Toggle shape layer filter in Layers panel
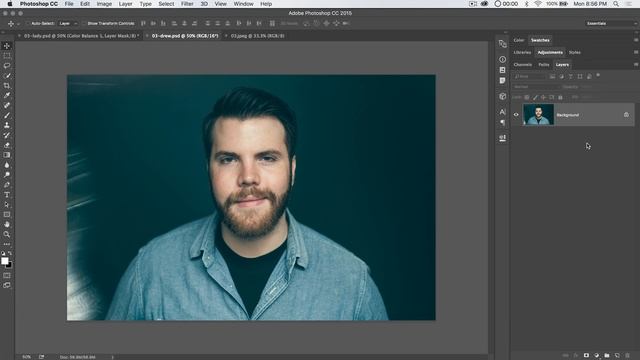The width and height of the screenshot is (640, 360). point(580,76)
